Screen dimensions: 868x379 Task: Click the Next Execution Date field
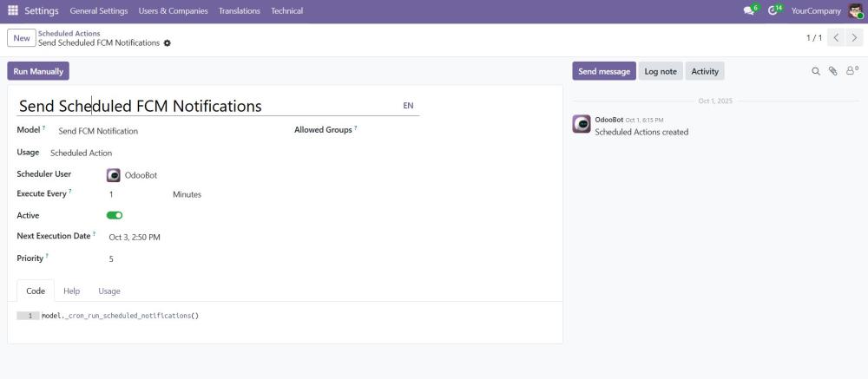(135, 237)
